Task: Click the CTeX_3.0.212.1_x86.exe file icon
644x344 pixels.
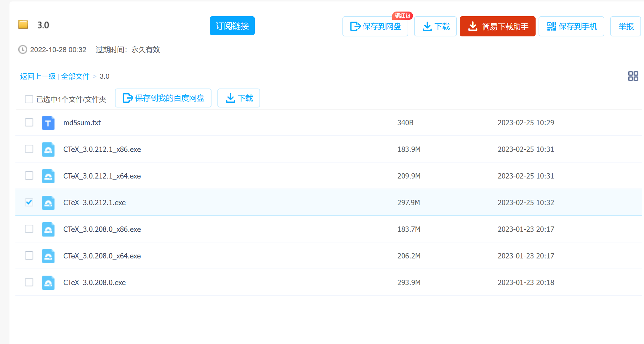Action: (48, 149)
